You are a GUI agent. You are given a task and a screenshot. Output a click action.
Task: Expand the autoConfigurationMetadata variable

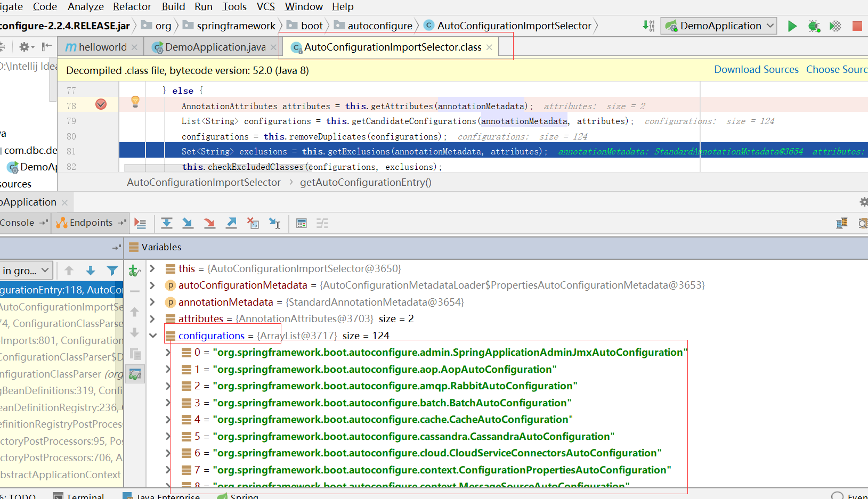[x=152, y=285]
